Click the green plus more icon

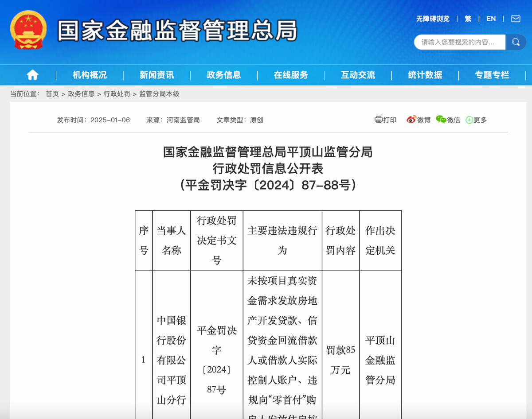pyautogui.click(x=469, y=120)
